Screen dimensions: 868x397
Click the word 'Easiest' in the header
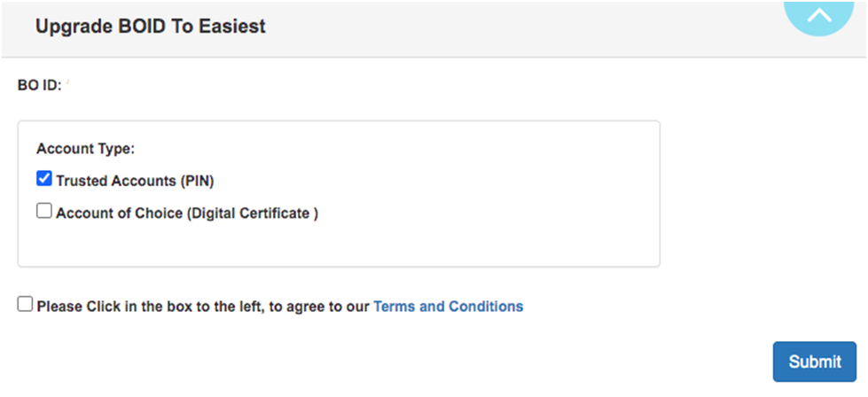[x=234, y=27]
